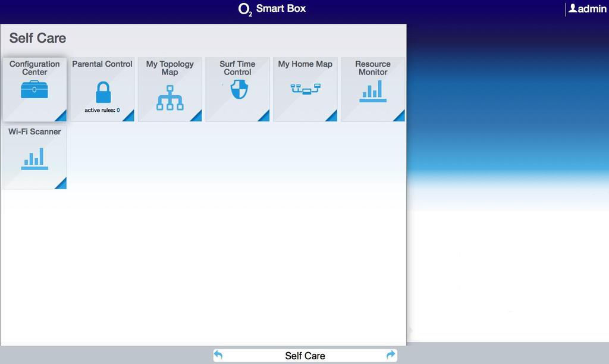Select the 'Self Care' bottom navigation label
Viewport: 609px width, 364px height.
(x=305, y=356)
